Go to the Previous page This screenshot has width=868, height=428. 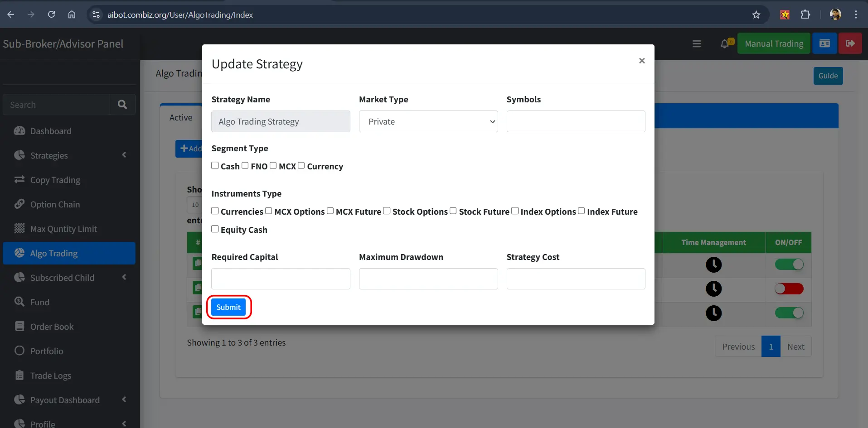click(x=738, y=346)
